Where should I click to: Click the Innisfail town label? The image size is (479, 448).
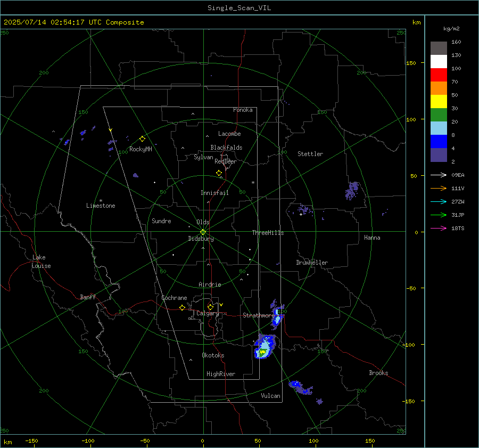coord(214,193)
